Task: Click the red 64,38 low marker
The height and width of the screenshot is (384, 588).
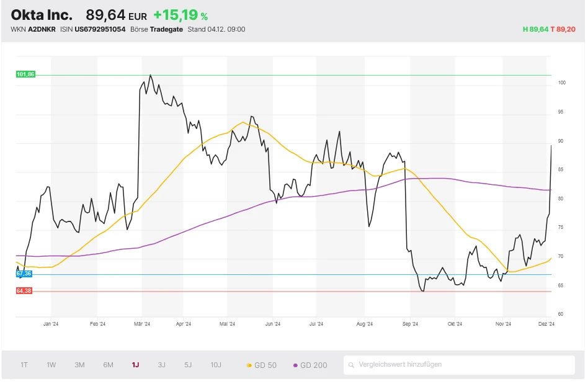Action: (x=24, y=291)
